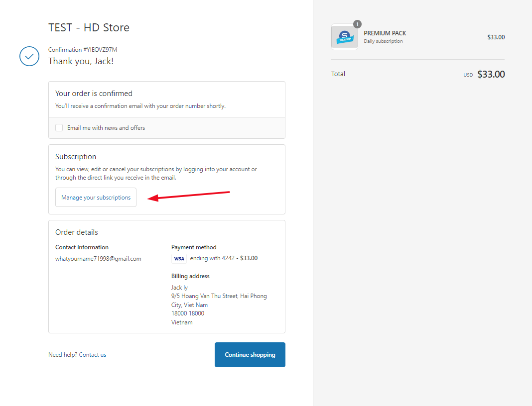Click the PREMIUM PACK product name
Viewport: 532px width, 406px height.
pos(385,33)
